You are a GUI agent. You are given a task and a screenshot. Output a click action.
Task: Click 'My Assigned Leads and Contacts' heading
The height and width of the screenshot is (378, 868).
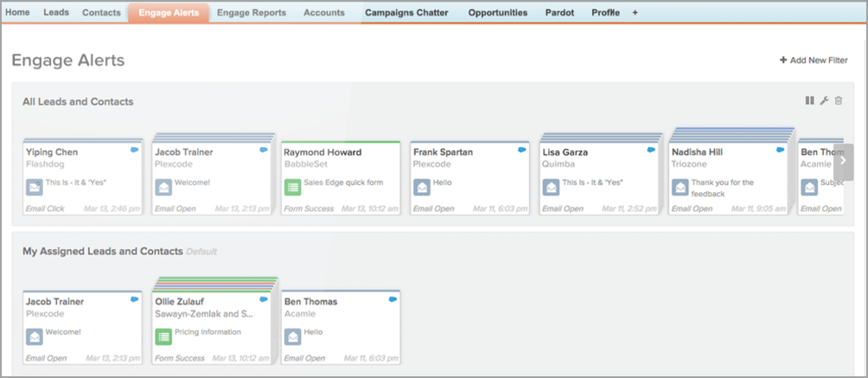103,251
